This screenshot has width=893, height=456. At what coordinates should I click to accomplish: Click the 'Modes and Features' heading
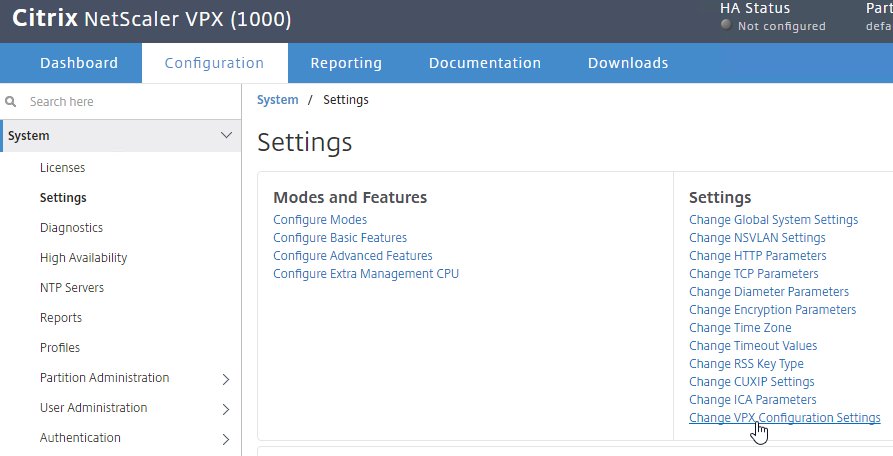[x=350, y=198]
